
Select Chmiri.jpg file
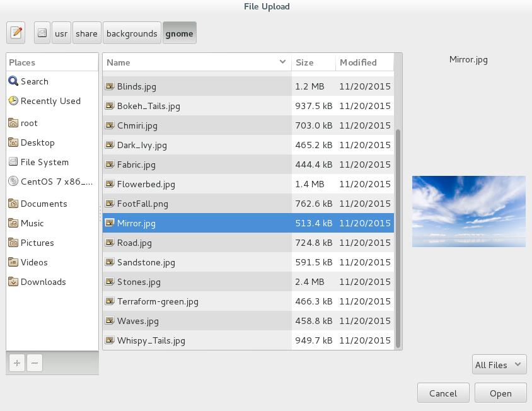click(248, 125)
